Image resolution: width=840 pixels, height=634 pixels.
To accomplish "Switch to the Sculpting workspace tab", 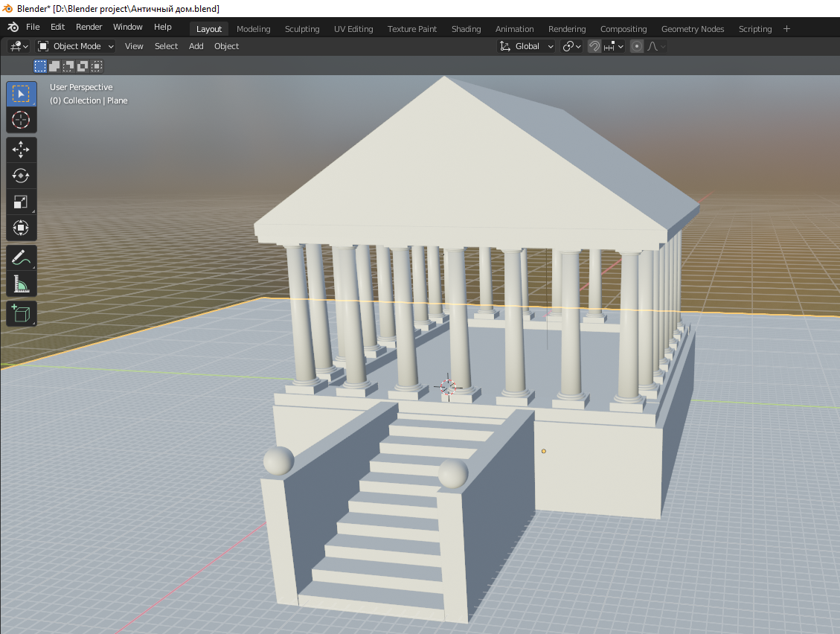I will point(302,29).
